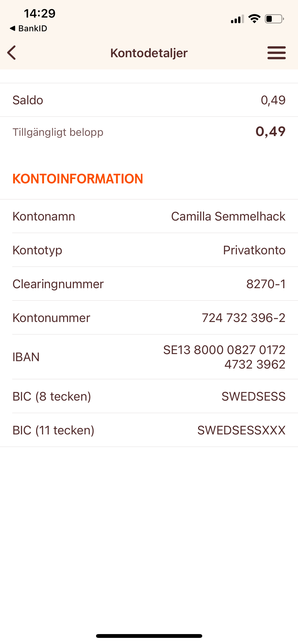This screenshot has height=644, width=298.
Task: Tap the KONTOINFORMATION section header
Action: [78, 179]
